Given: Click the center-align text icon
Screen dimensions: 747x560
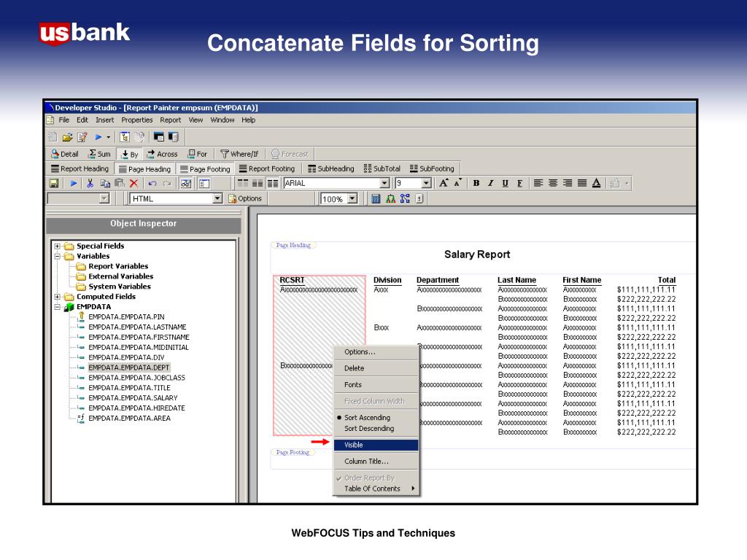Looking at the screenshot, I should pyautogui.click(x=553, y=183).
